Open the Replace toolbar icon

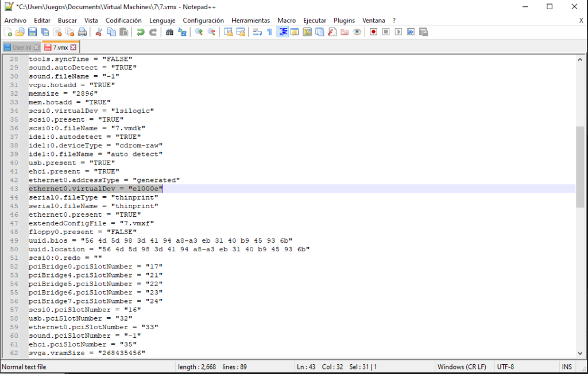(182, 32)
